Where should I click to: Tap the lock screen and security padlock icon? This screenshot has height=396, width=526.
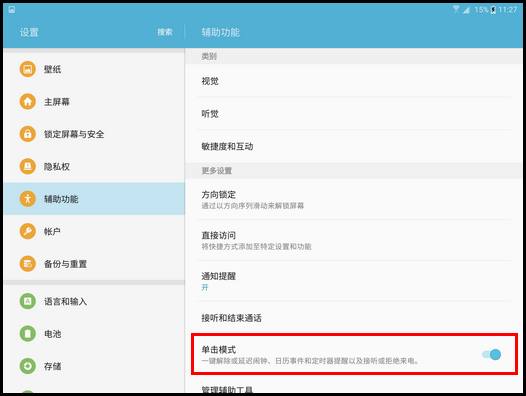point(28,134)
